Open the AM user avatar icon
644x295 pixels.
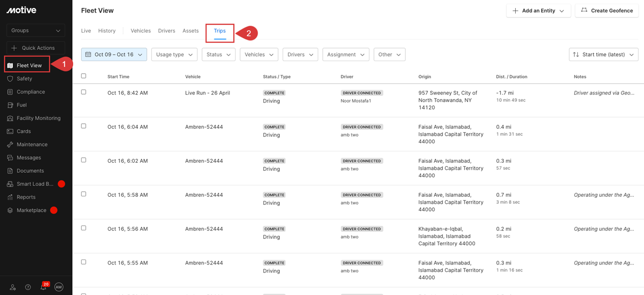click(x=59, y=287)
